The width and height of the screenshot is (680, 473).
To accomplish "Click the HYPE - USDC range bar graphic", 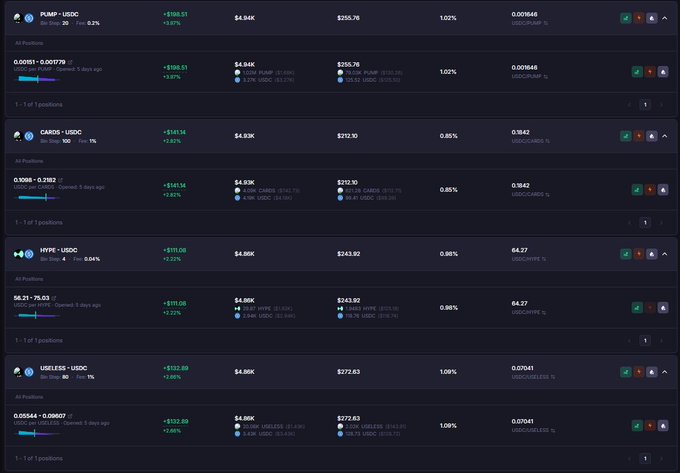I will tap(37, 315).
